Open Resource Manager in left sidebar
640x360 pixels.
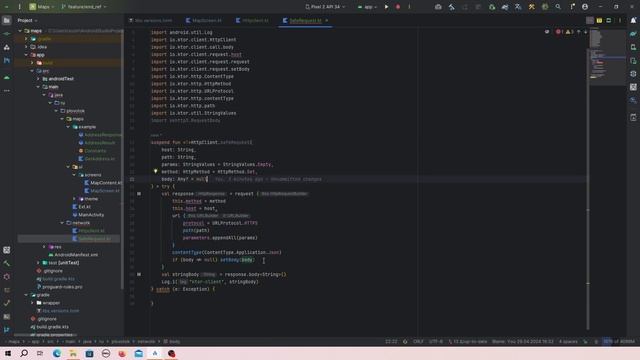tap(7, 47)
